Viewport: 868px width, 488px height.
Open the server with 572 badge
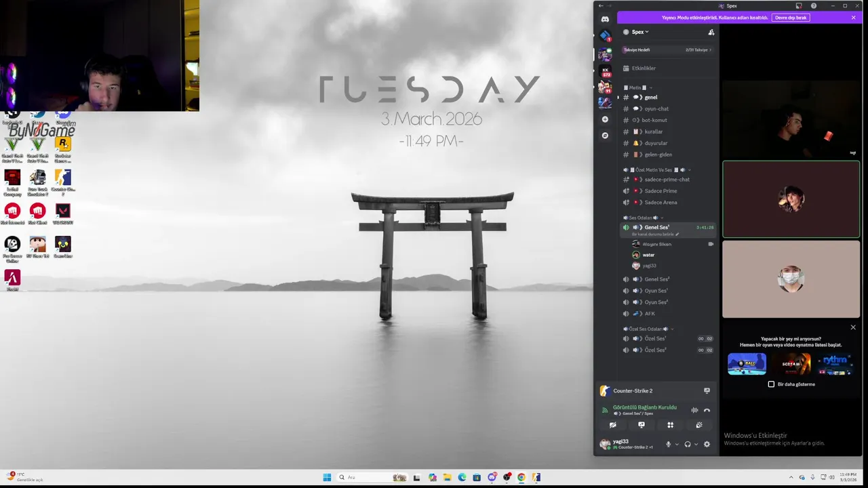(x=605, y=70)
